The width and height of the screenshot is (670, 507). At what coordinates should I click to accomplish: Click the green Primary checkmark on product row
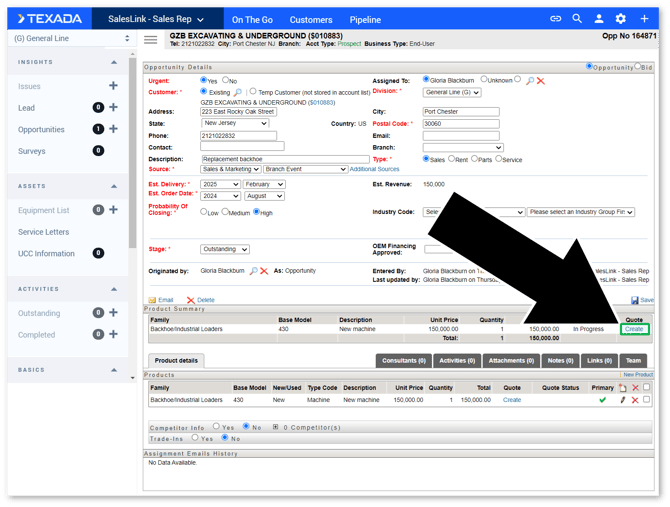603,400
